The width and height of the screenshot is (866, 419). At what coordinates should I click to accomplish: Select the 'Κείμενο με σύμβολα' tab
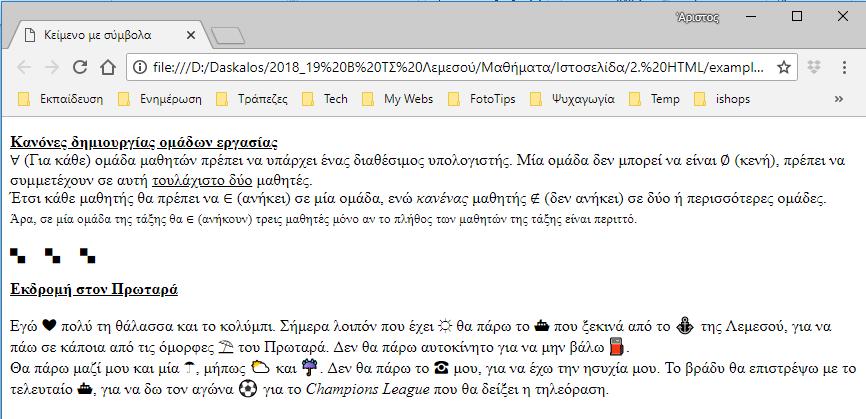(x=109, y=35)
